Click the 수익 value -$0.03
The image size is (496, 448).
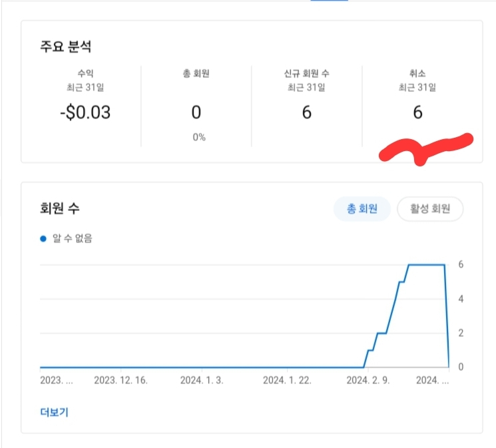[x=85, y=112]
